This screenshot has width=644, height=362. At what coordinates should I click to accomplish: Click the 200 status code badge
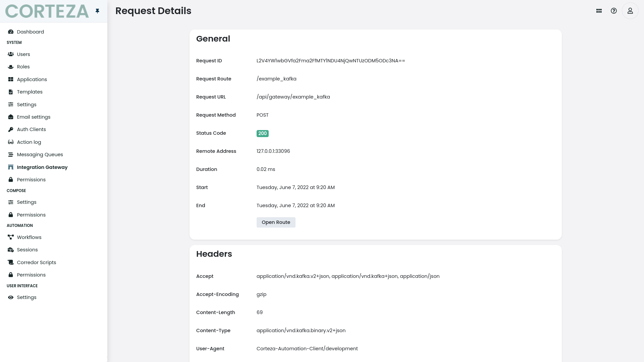pos(263,133)
